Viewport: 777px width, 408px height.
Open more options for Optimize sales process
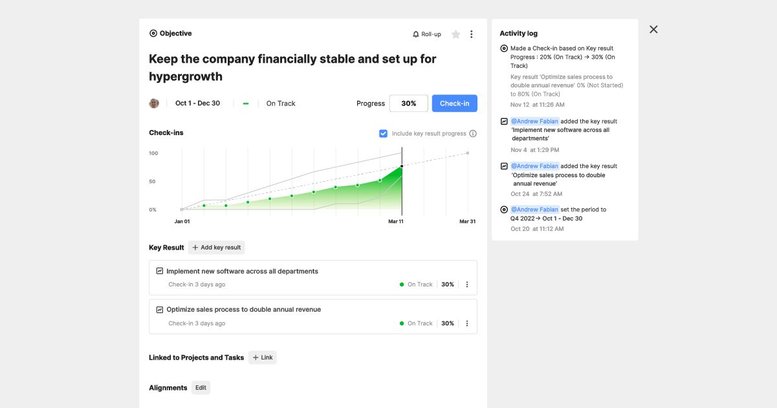point(467,323)
